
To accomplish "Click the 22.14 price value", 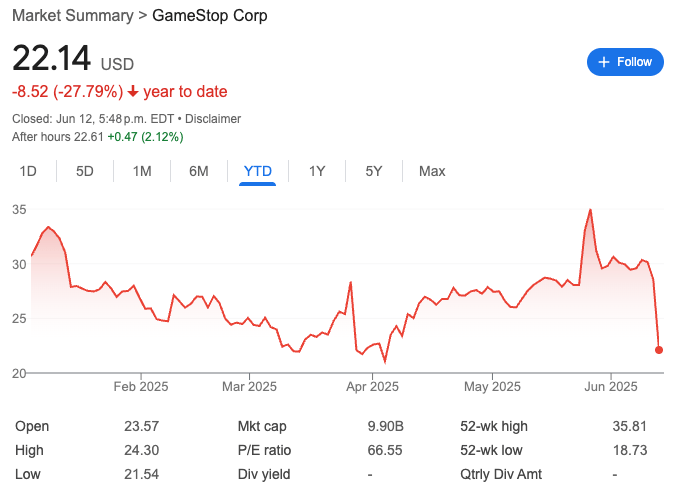I will pos(51,58).
